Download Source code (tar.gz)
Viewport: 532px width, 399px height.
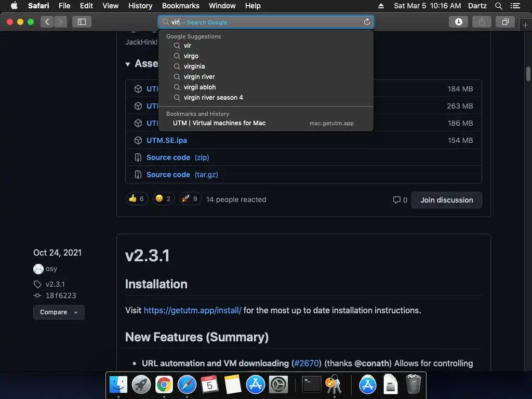[x=182, y=175]
